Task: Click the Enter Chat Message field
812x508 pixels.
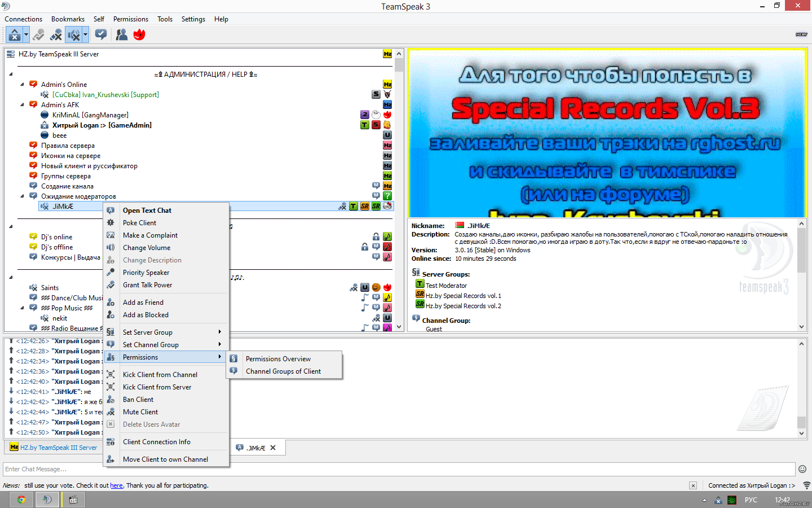Action: pos(399,469)
